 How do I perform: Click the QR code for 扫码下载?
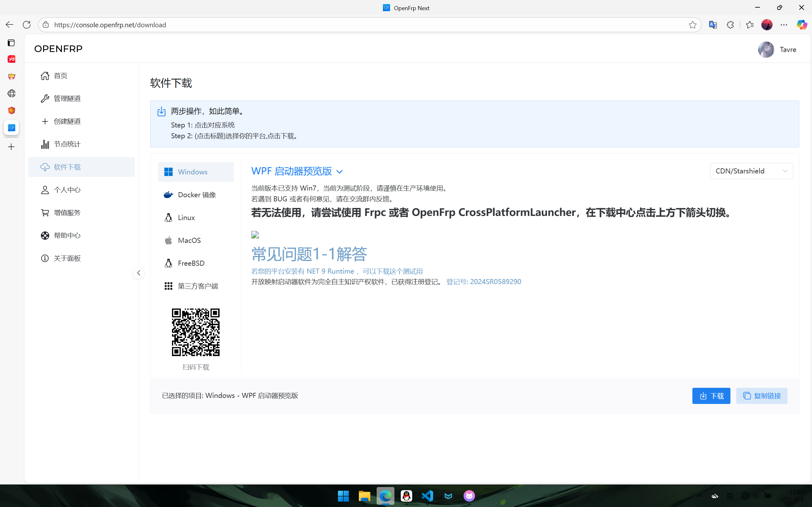point(195,332)
